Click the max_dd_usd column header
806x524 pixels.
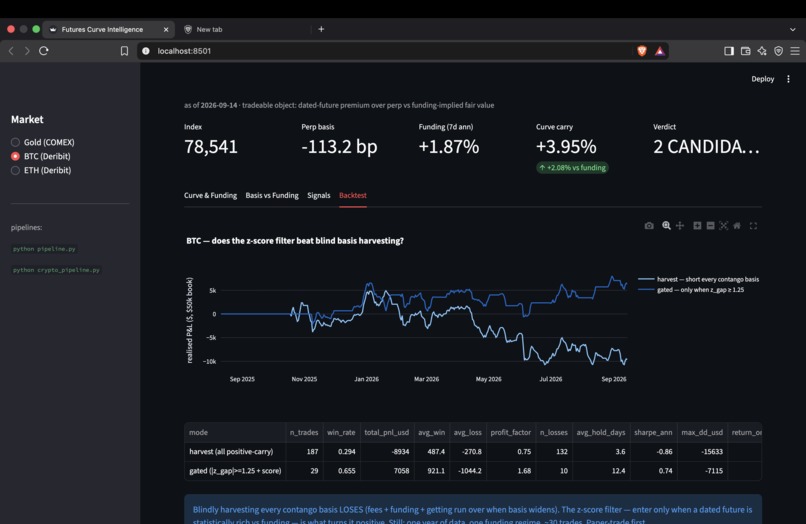(x=702, y=432)
